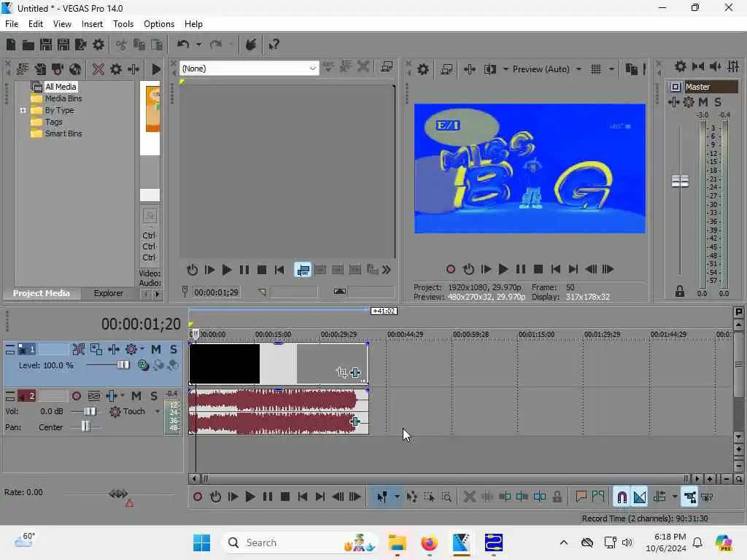The image size is (747, 560).
Task: Expand the By Type media folder
Action: click(x=23, y=110)
